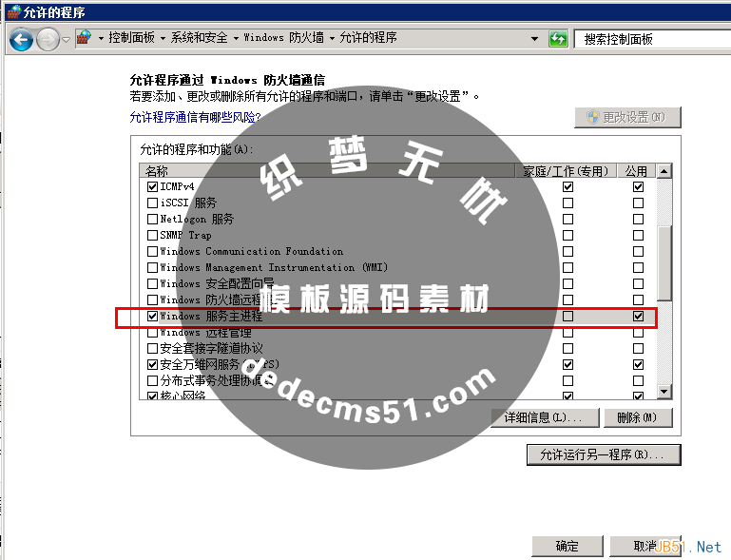The image size is (731, 560).
Task: Click the 控制面板 breadcrumb
Action: tap(131, 38)
